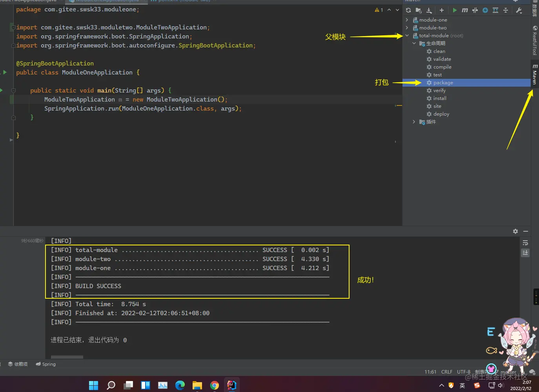Open the RestfulTool side tab
539x392 pixels.
pyautogui.click(x=535, y=41)
